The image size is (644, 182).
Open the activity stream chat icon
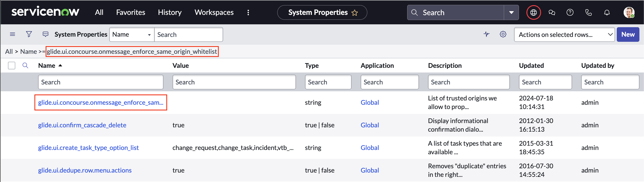click(x=45, y=34)
